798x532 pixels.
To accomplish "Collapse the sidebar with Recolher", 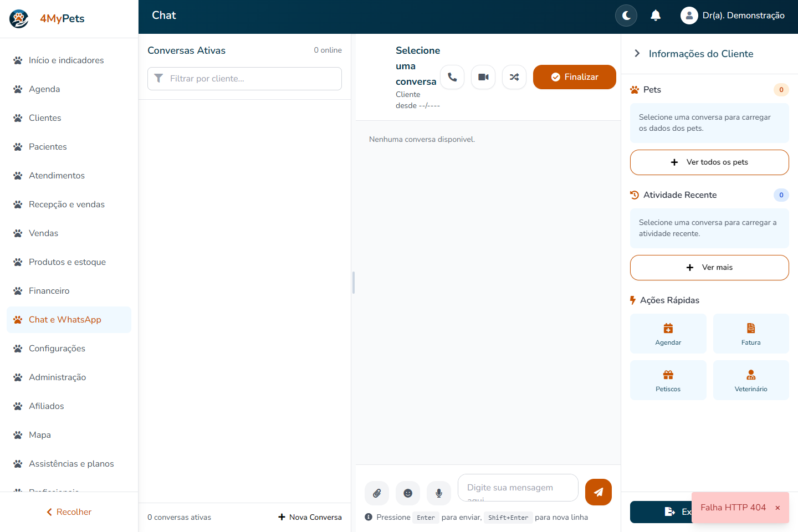I will pyautogui.click(x=69, y=512).
